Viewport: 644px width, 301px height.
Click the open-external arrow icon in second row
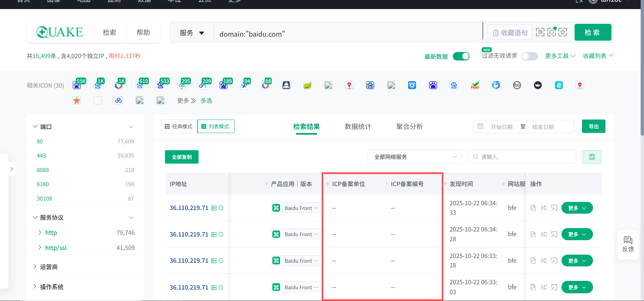click(554, 234)
